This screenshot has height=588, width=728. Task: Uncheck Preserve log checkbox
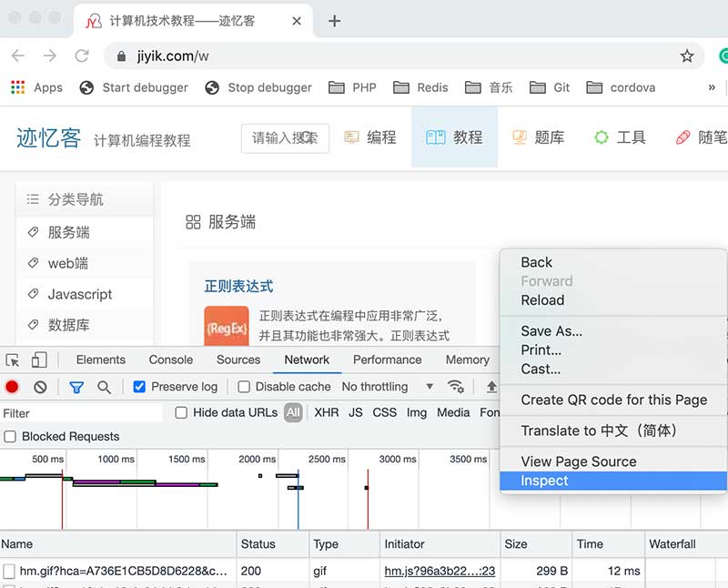[x=139, y=387]
